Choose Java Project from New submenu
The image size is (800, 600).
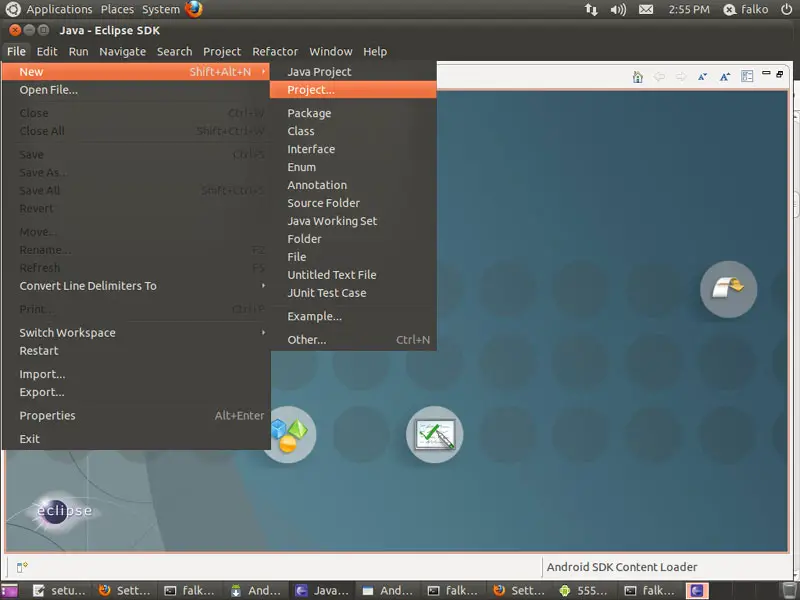tap(353, 72)
